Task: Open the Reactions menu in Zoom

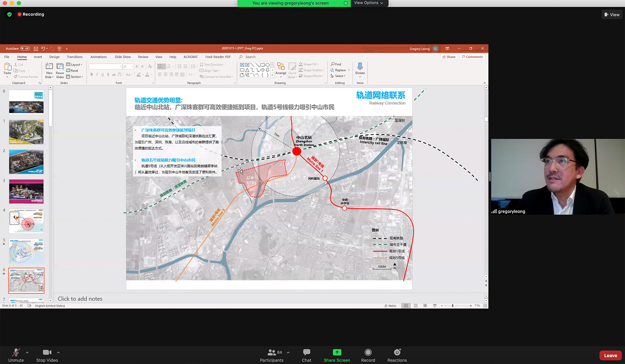Action: pyautogui.click(x=397, y=355)
